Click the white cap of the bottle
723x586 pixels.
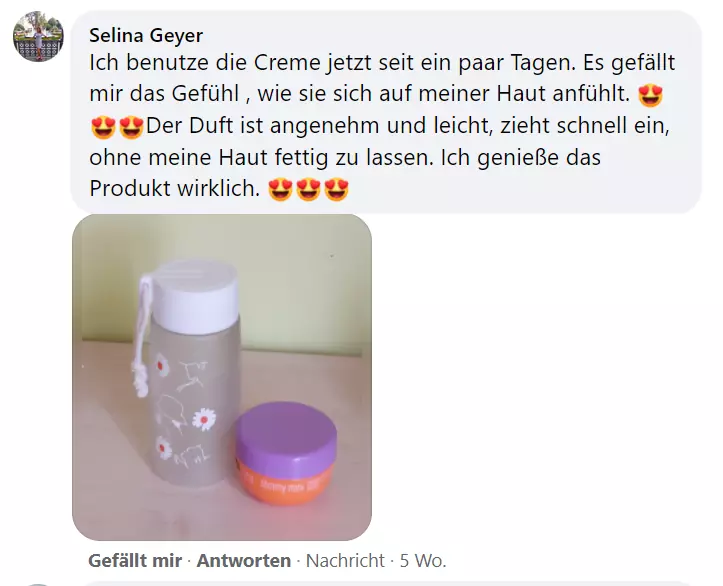pos(194,294)
